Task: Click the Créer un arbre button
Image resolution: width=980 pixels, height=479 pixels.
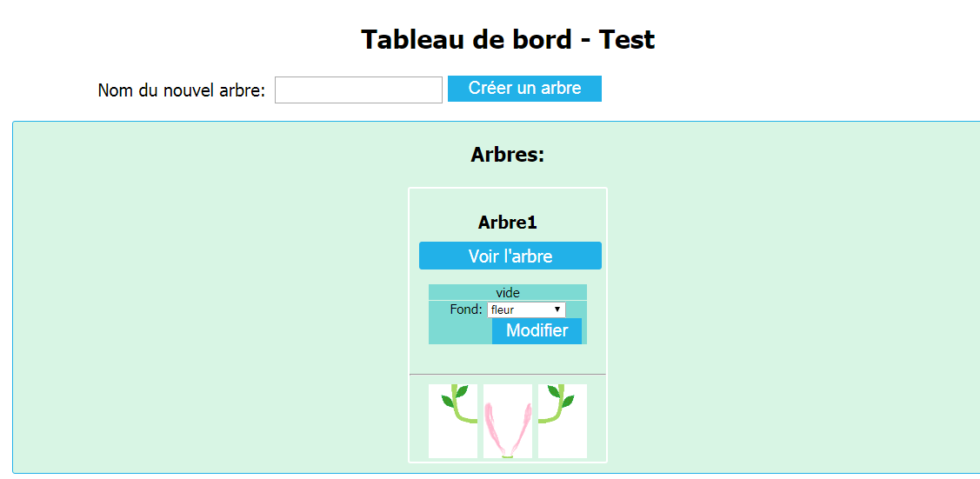Action: tap(524, 88)
